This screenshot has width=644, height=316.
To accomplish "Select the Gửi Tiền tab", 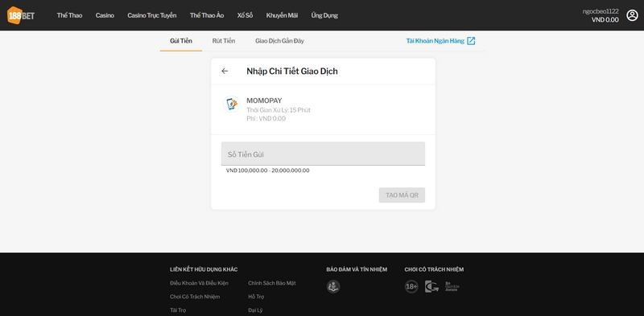I will (181, 41).
